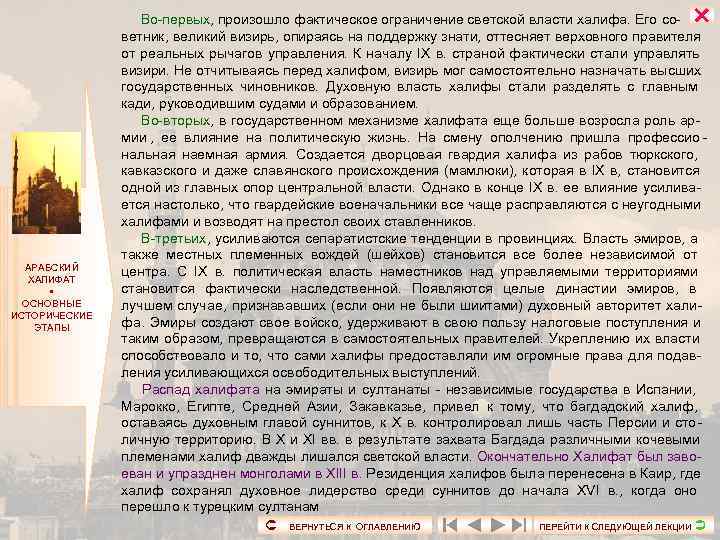The height and width of the screenshot is (540, 720).
Task: Click the purple 'Окончательно Халифат был' sentence
Action: 589,456
